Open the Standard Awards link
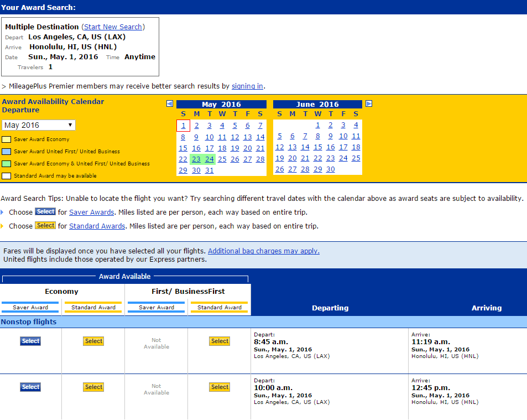Screen dimensions: 527x420 [x=97, y=226]
